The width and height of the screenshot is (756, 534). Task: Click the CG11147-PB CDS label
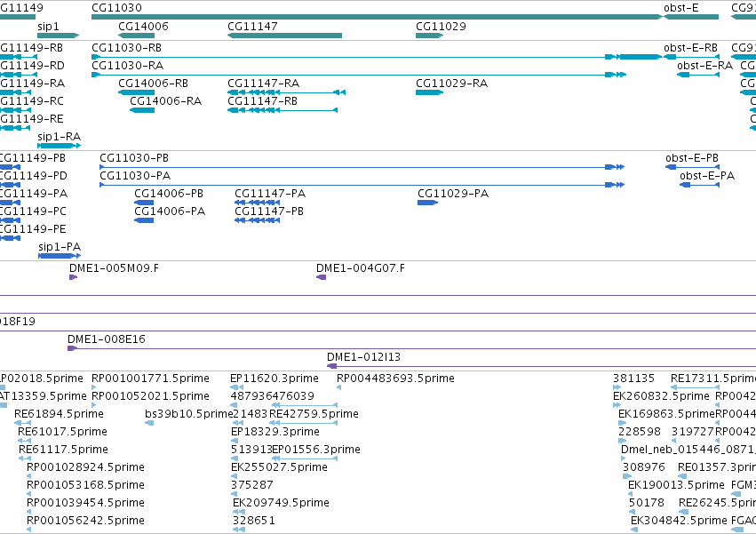click(269, 211)
